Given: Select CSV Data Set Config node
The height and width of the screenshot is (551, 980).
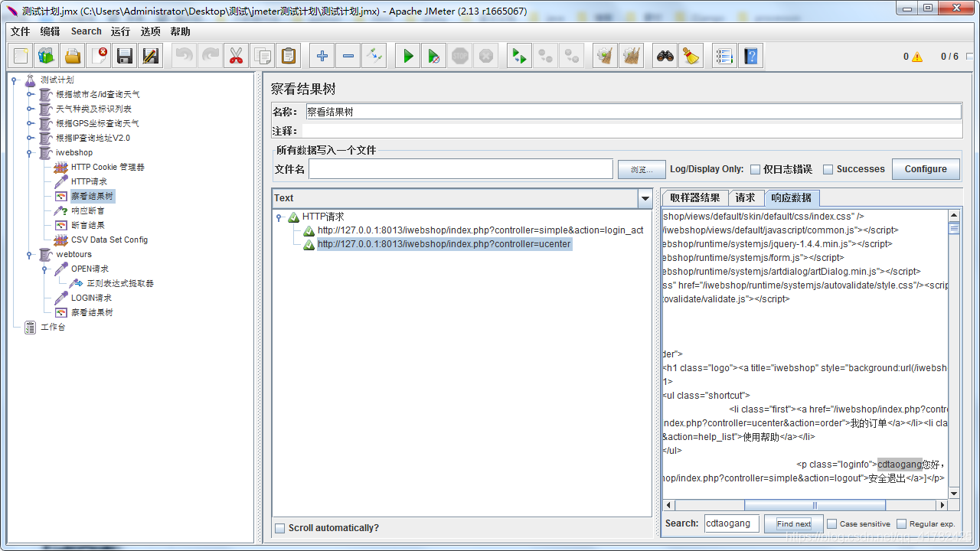Looking at the screenshot, I should point(109,240).
